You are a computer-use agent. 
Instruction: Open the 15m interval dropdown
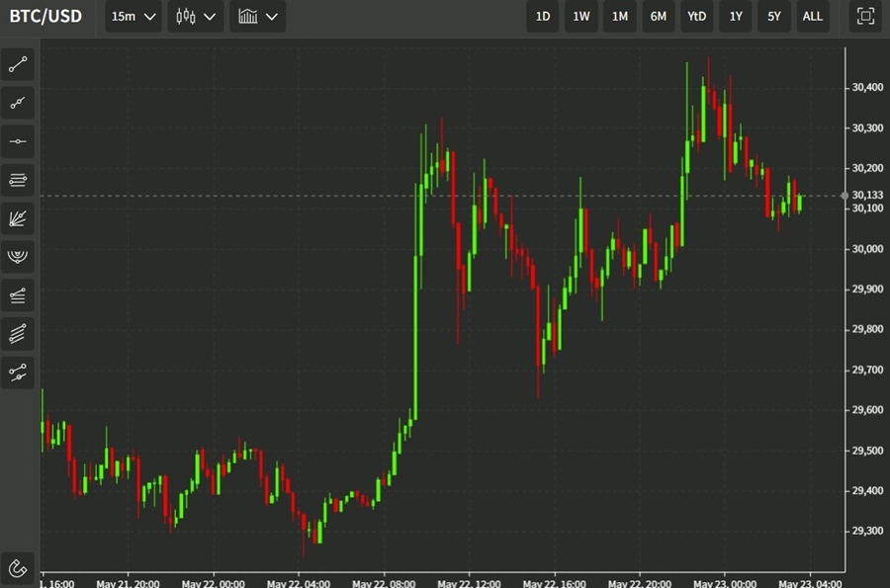click(133, 17)
